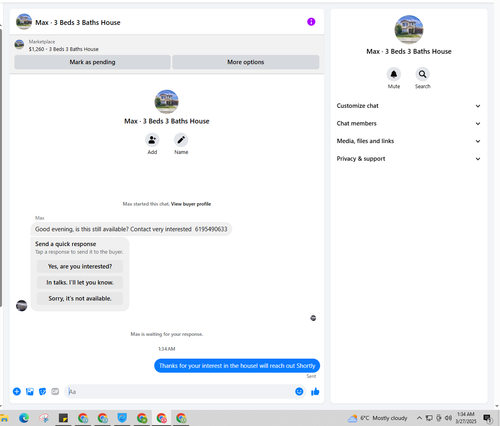Open the View buyer profile link
500x426 pixels.
pos(191,204)
